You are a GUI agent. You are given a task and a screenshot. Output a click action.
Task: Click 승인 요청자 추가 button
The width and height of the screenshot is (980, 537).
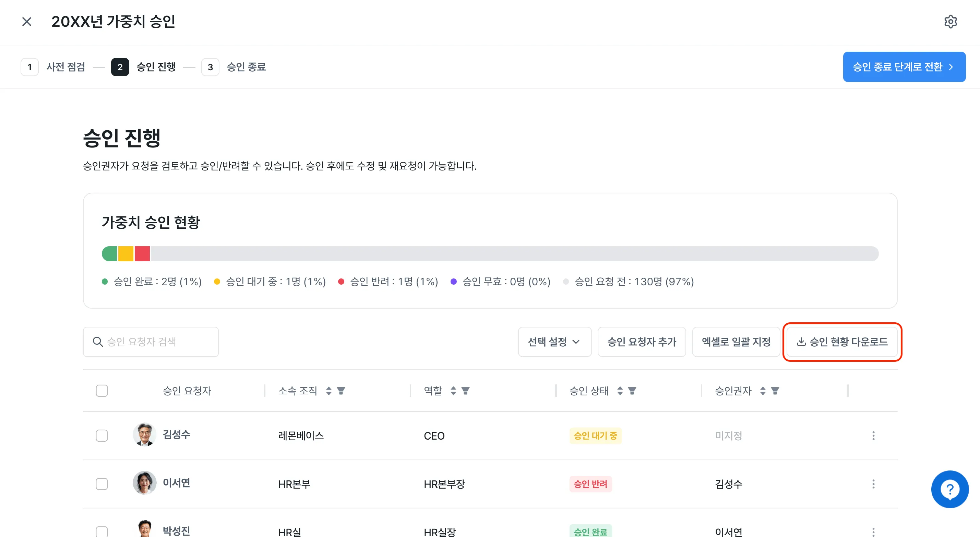coord(642,342)
